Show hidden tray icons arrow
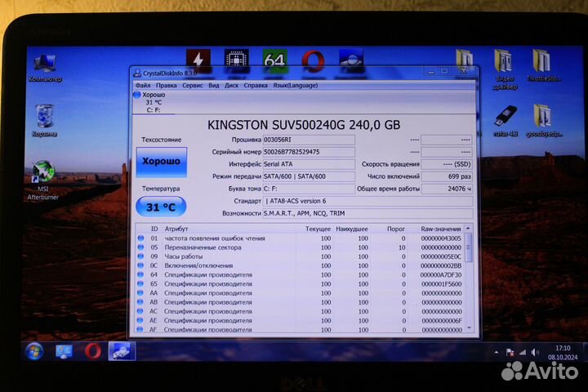This screenshot has height=392, width=588. tap(497, 352)
